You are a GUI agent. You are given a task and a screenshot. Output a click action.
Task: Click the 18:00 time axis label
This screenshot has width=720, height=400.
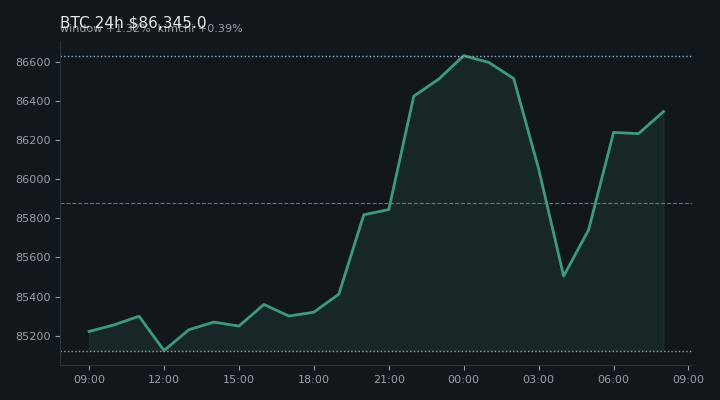pos(314,379)
